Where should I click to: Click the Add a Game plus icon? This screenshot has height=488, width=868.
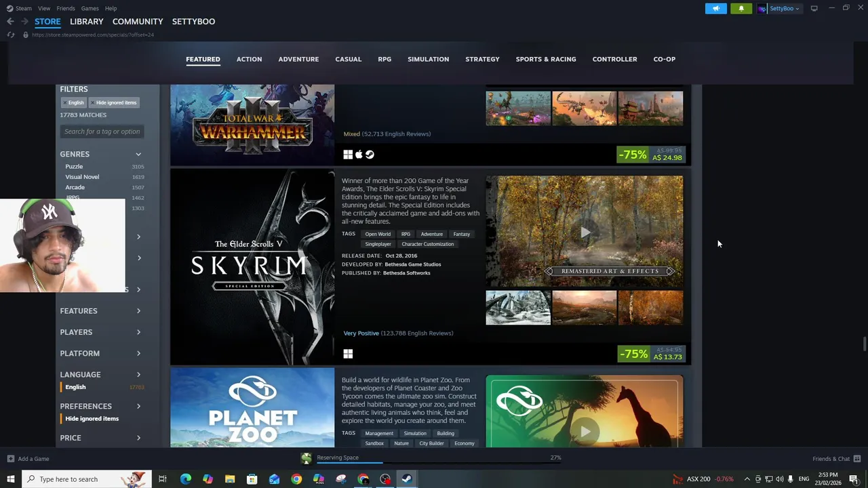coord(10,459)
